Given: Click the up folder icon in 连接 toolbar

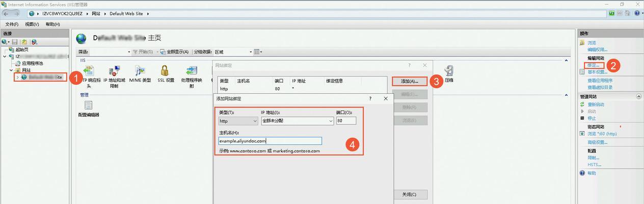Looking at the screenshot, I should pos(24,42).
